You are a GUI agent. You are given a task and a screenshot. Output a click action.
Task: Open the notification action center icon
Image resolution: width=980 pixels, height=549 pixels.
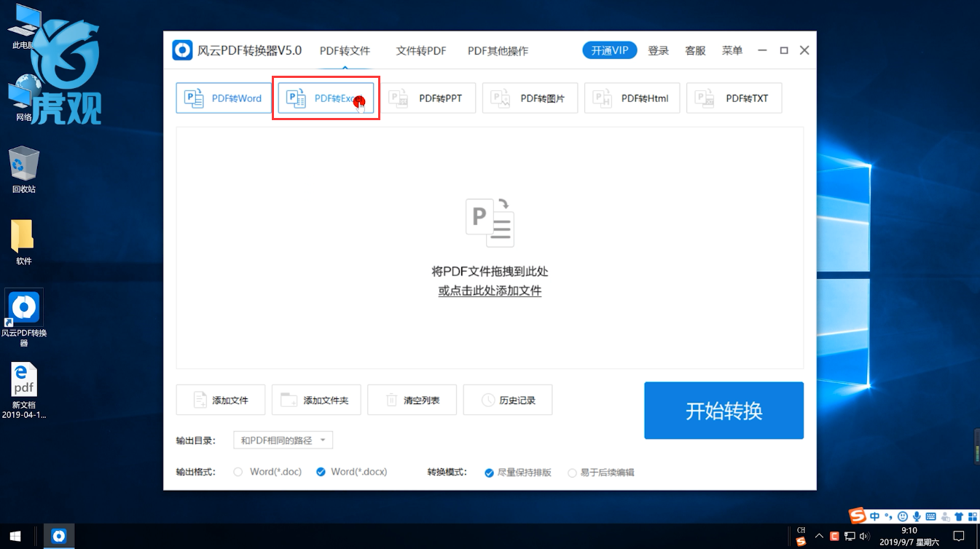959,537
